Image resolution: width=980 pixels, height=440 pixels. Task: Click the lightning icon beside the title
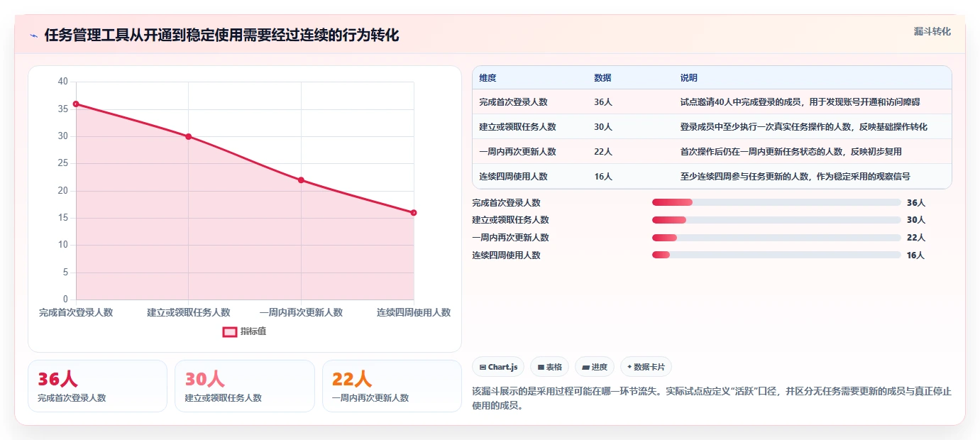tap(33, 35)
